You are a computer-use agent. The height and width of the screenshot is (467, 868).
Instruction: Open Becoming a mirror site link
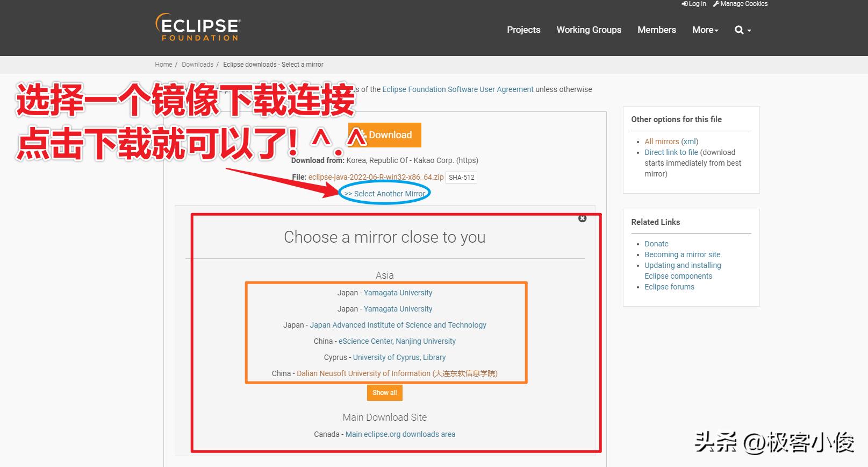(x=682, y=254)
